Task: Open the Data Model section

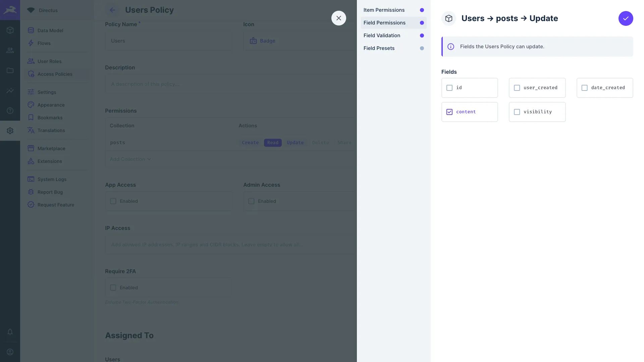Action: (x=50, y=31)
